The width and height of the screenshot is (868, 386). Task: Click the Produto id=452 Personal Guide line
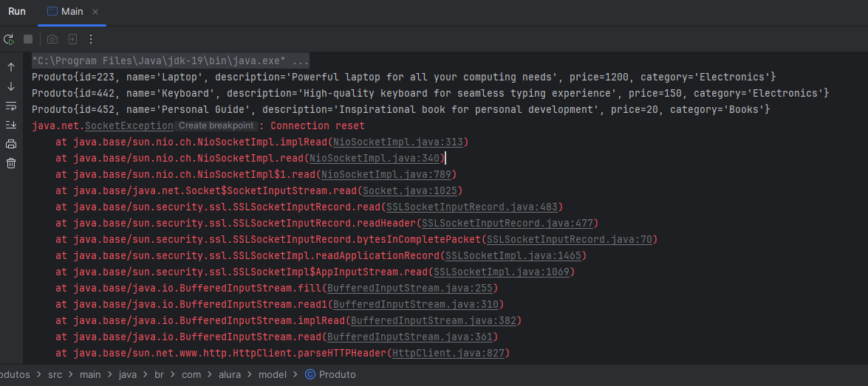coord(401,109)
